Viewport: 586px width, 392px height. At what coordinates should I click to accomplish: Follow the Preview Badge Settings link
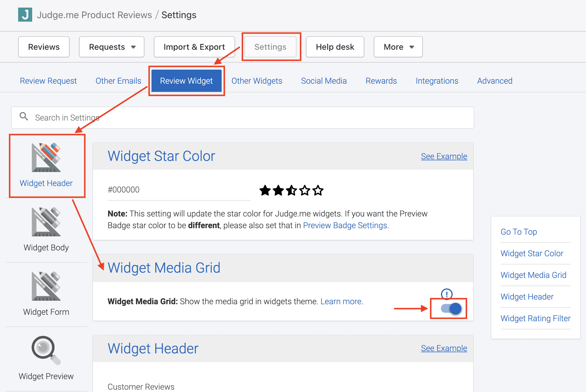pyautogui.click(x=346, y=225)
